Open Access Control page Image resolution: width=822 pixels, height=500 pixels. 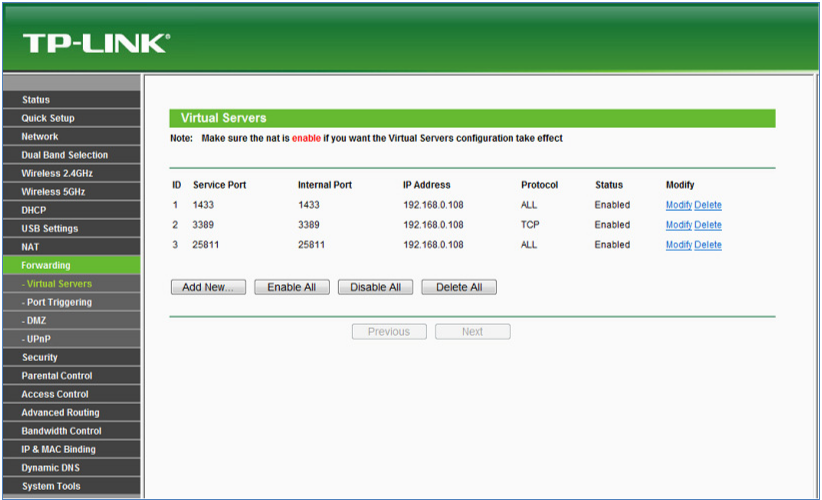tap(72, 394)
